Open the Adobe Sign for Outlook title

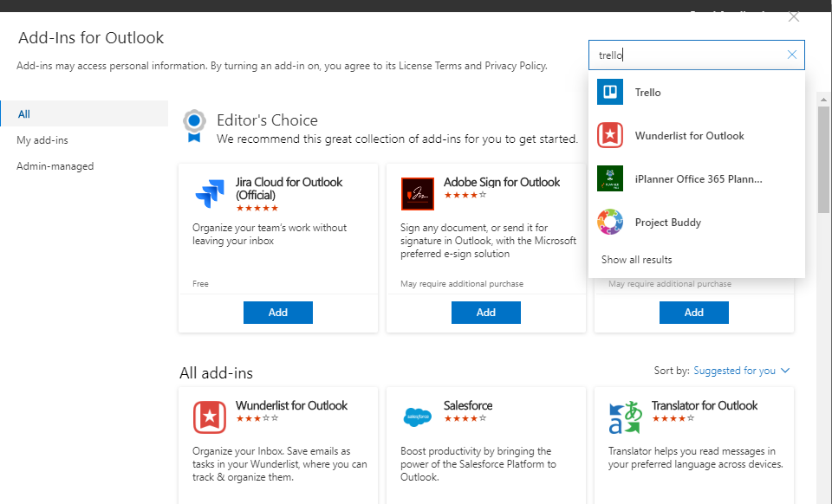(502, 182)
